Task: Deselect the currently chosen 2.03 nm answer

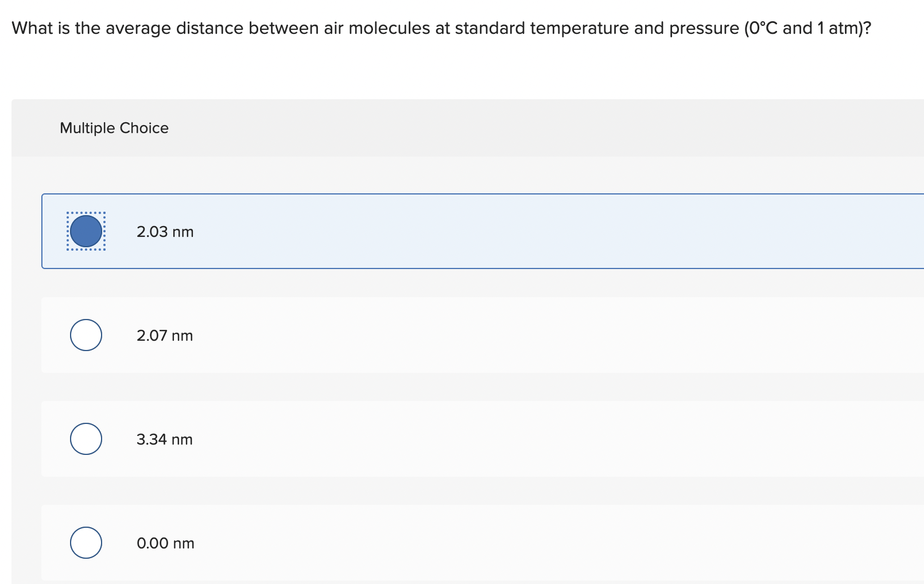Action: pyautogui.click(x=86, y=232)
